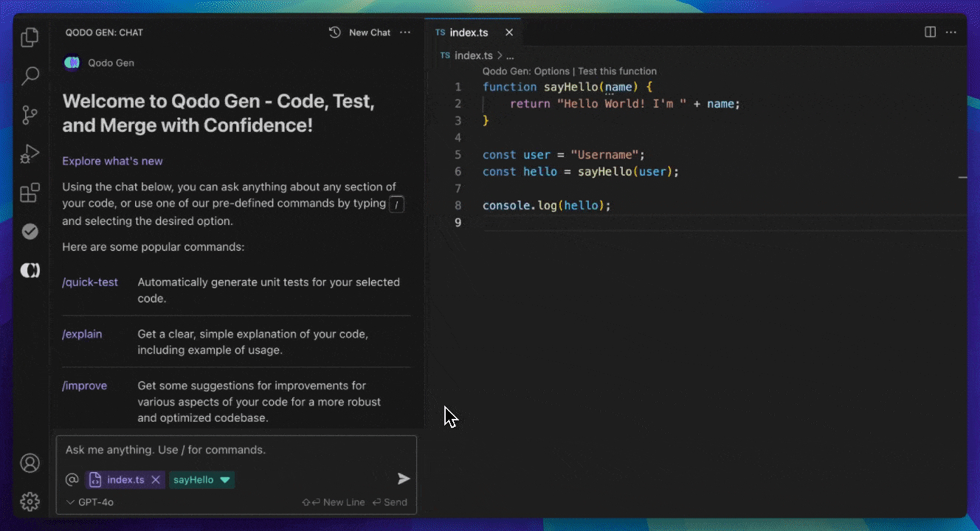This screenshot has height=531, width=980.
Task: Click the "Username" string in the code
Action: 604,155
